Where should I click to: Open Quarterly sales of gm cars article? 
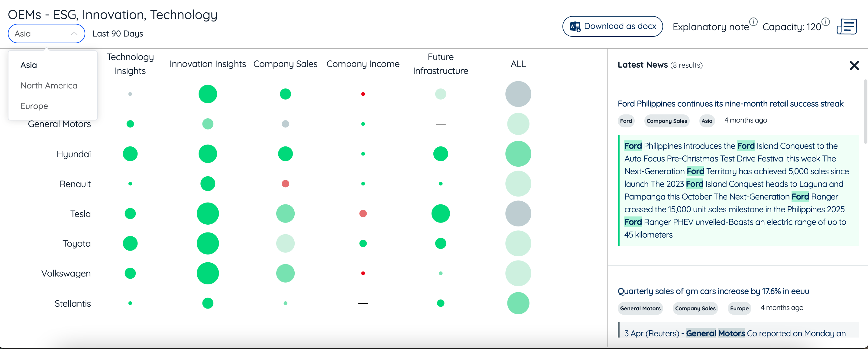(x=713, y=291)
